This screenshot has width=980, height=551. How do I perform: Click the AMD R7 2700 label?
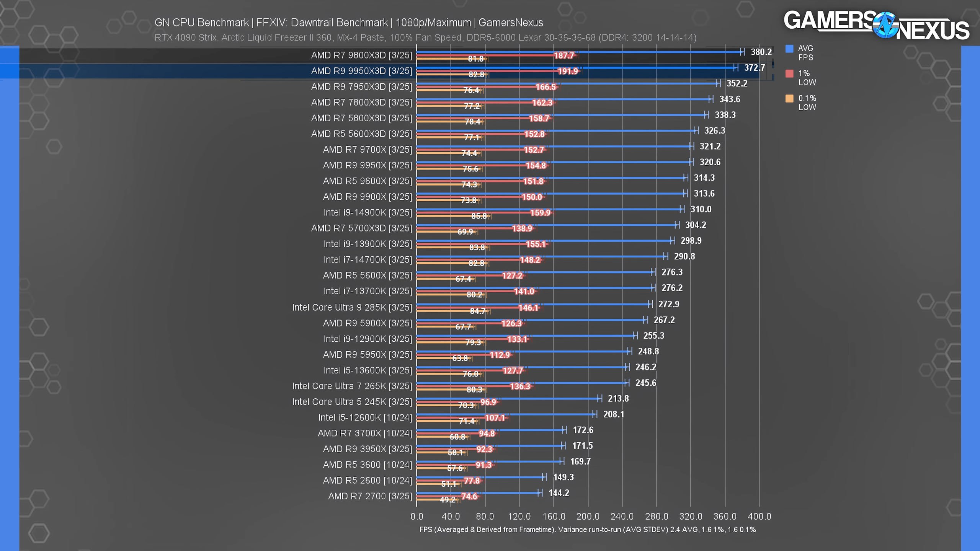click(x=370, y=496)
